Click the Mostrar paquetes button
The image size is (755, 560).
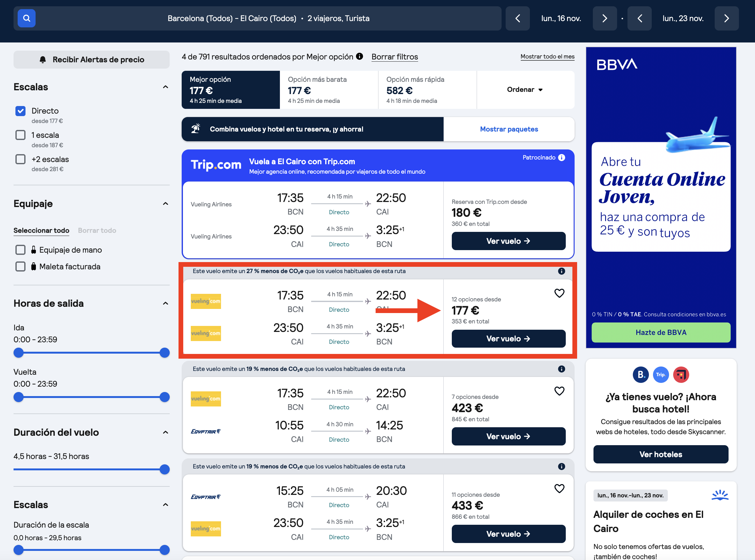[509, 129]
